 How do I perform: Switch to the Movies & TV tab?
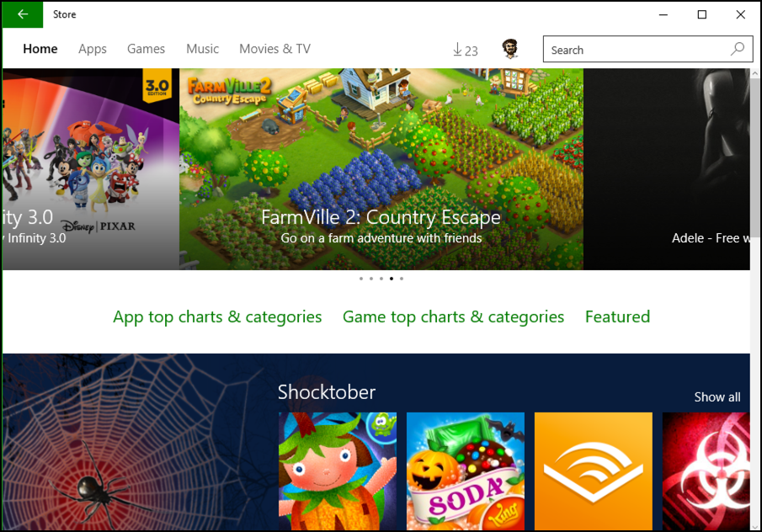coord(274,49)
